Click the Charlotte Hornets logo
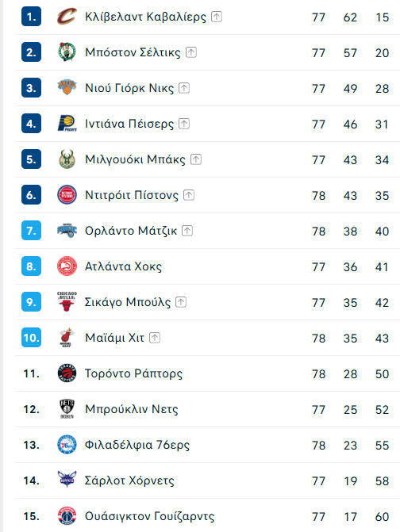Screen dimensions: 400x532 click(x=67, y=480)
